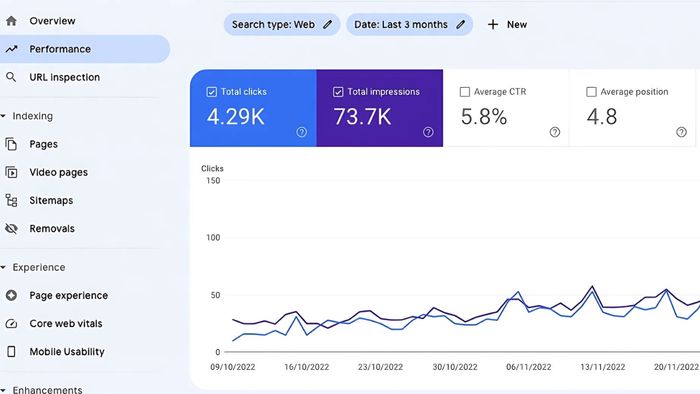Open the Page experience report
Viewport: 700px width, 394px height.
69,295
